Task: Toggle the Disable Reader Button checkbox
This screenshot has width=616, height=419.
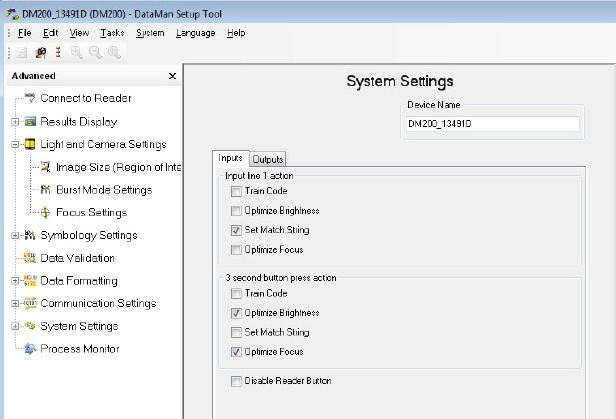Action: [x=236, y=381]
